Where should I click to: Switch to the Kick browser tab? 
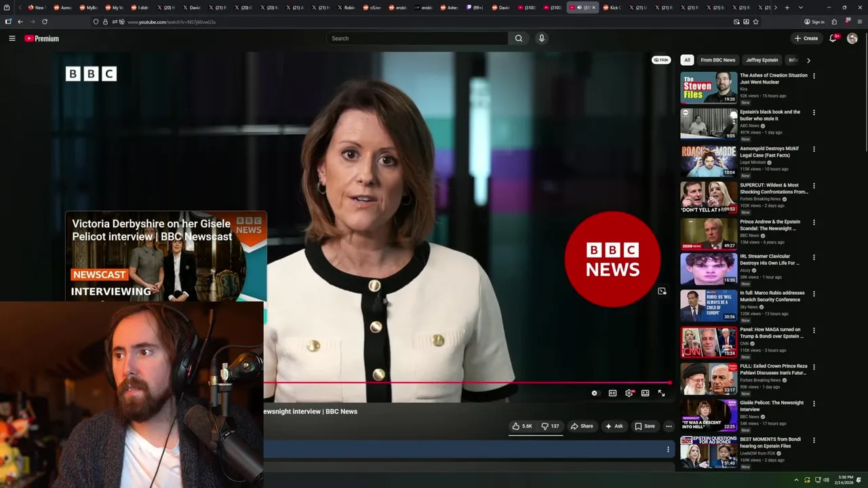tap(612, 7)
